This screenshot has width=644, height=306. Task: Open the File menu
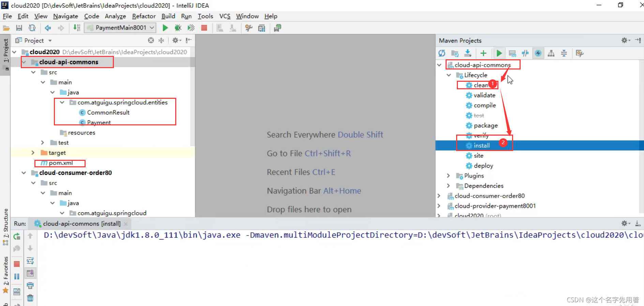point(7,16)
